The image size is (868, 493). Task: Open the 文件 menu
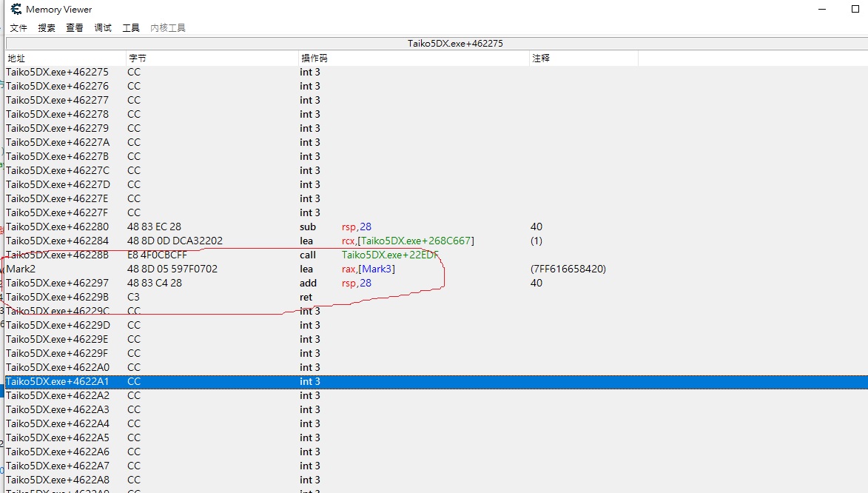[18, 28]
